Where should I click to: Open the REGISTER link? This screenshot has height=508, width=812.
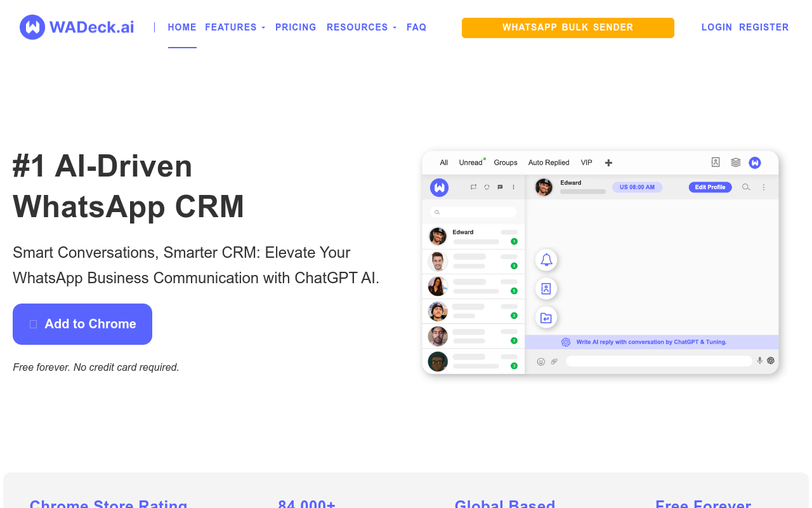point(764,27)
